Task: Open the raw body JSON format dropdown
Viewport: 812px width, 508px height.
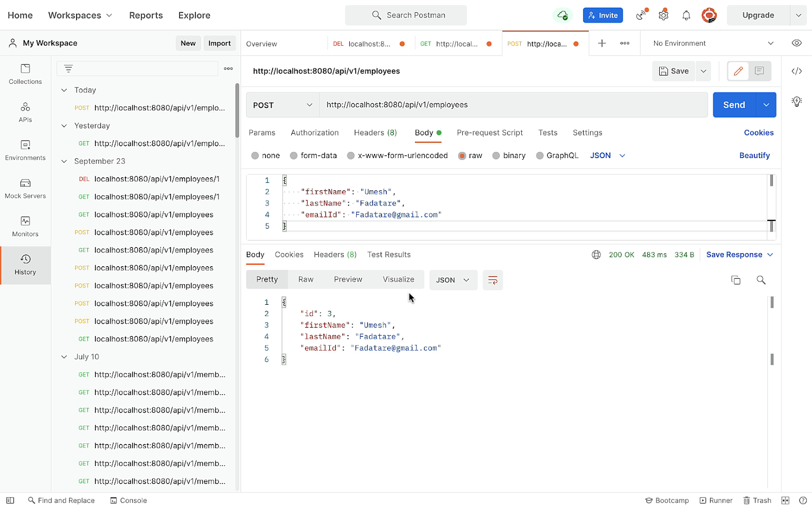Action: click(607, 155)
